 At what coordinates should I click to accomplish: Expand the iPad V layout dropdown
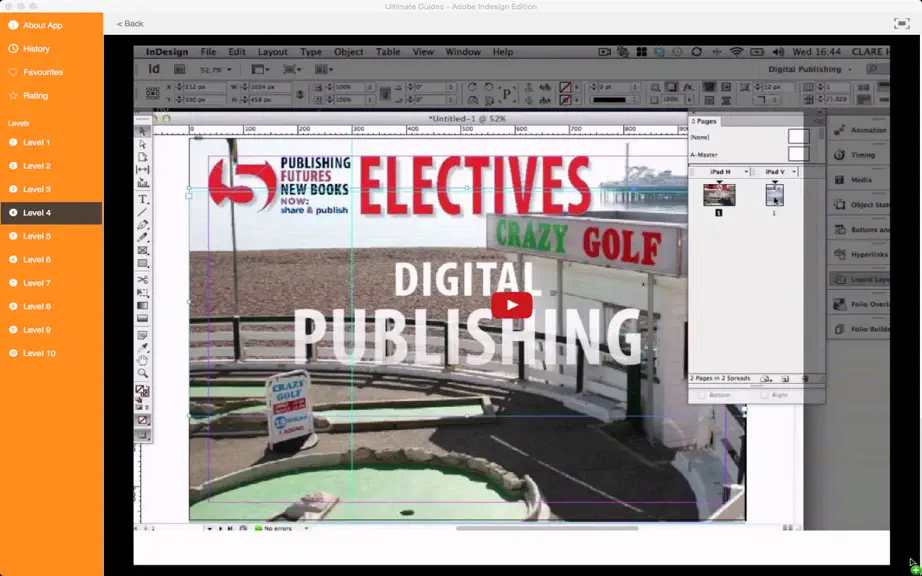click(x=794, y=172)
